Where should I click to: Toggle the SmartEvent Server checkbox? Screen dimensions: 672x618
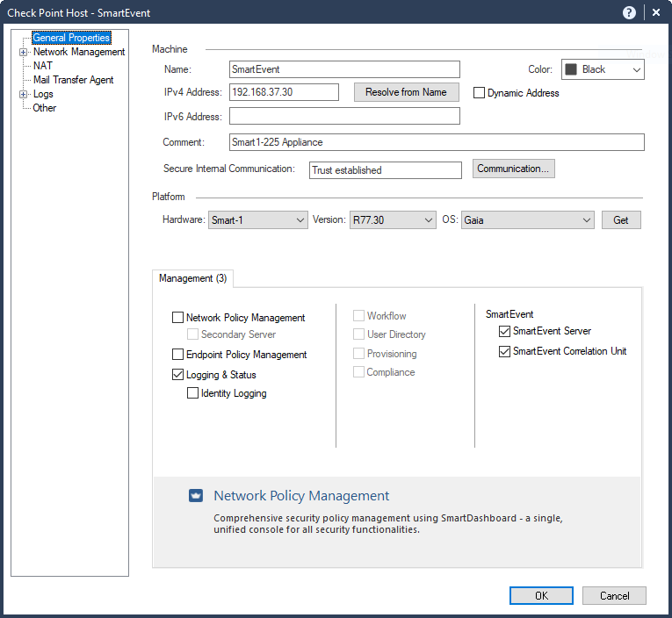[504, 332]
